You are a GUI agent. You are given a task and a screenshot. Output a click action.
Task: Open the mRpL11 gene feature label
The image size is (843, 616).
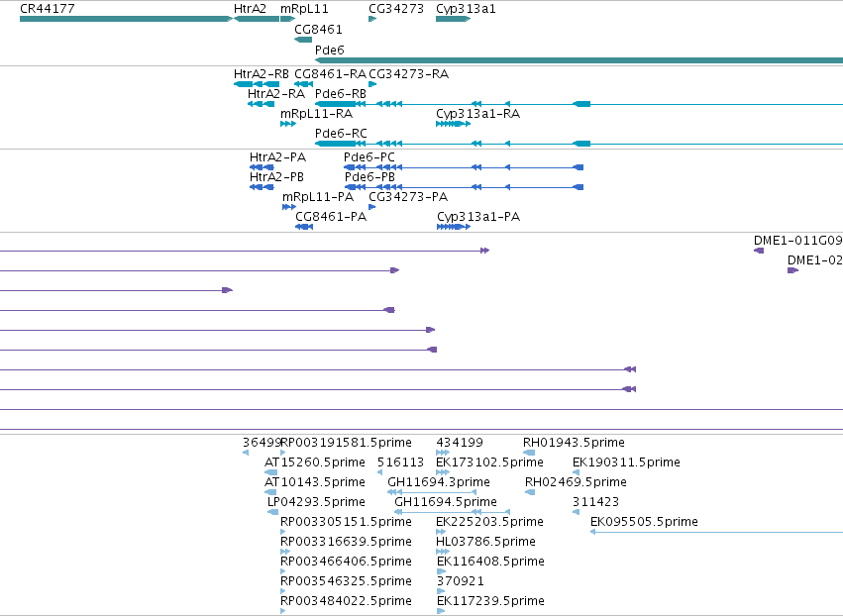click(x=304, y=9)
